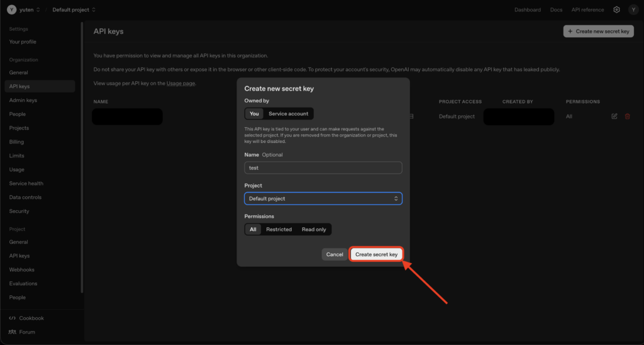Image resolution: width=644 pixels, height=345 pixels.
Task: Click the edit pencil icon for API key
Action: [614, 116]
